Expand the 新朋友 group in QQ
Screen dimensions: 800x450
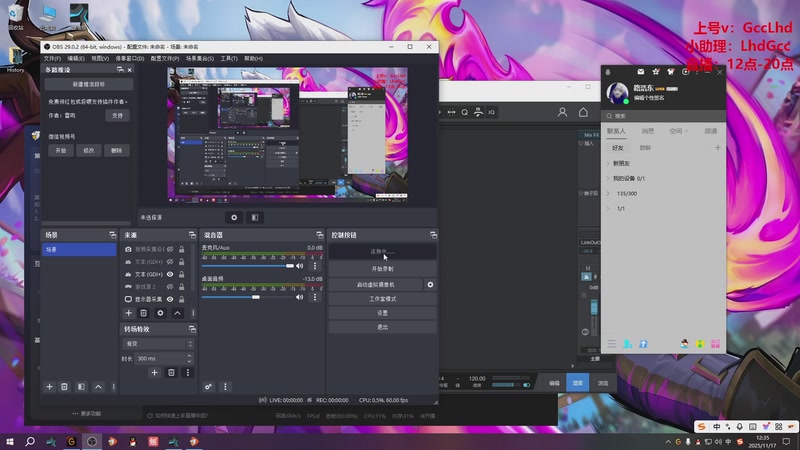[x=608, y=163]
